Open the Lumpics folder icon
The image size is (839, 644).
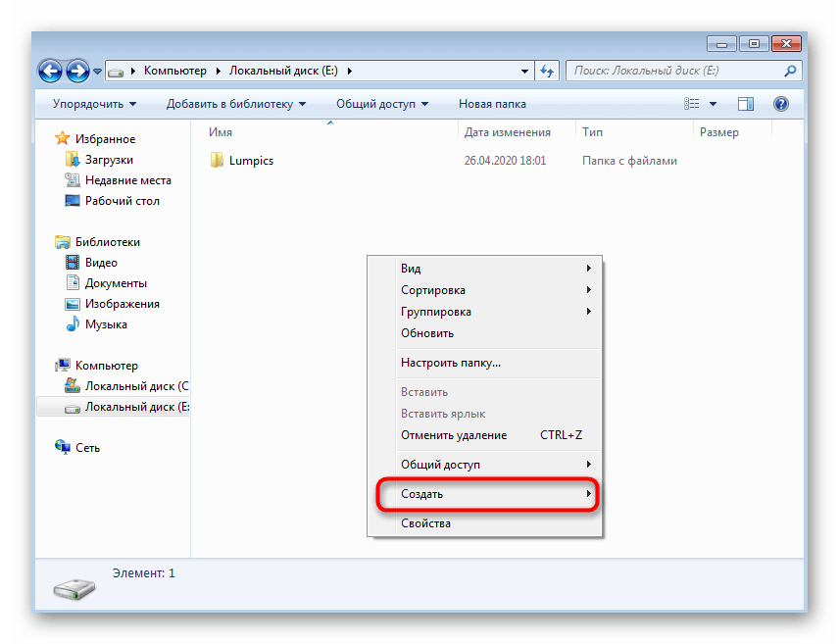[218, 161]
